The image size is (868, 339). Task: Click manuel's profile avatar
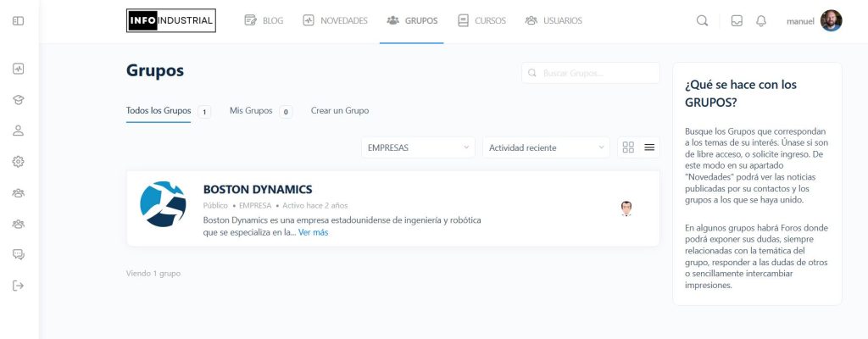click(831, 20)
